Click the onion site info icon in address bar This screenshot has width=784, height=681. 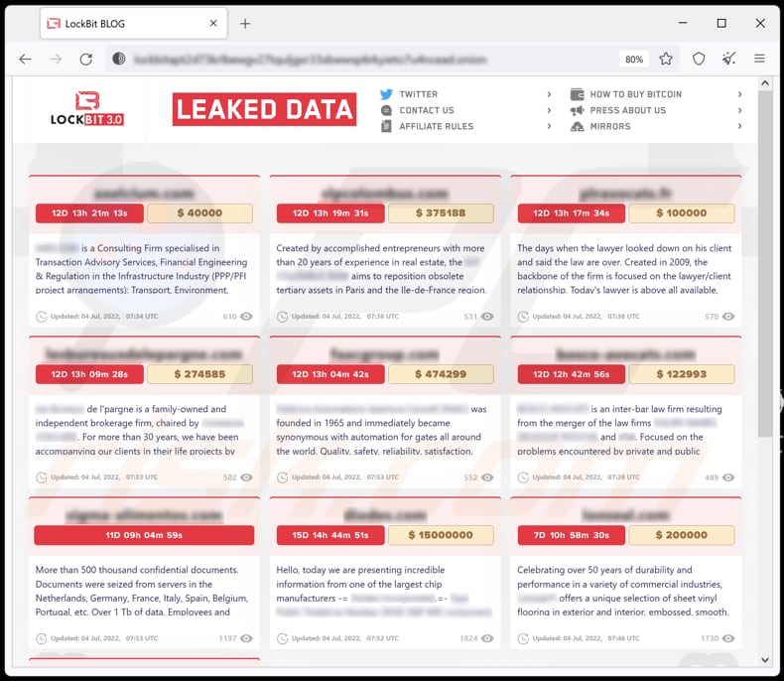tap(118, 59)
